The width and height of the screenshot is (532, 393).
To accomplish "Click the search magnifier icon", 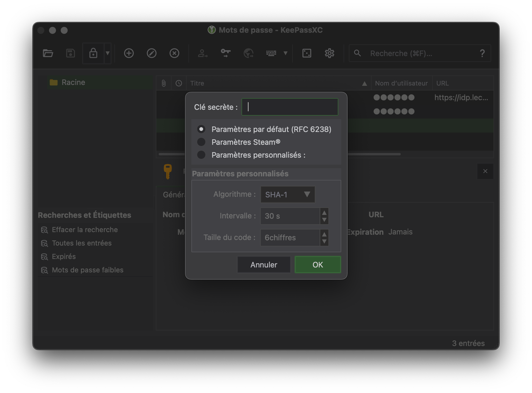I will [x=357, y=53].
